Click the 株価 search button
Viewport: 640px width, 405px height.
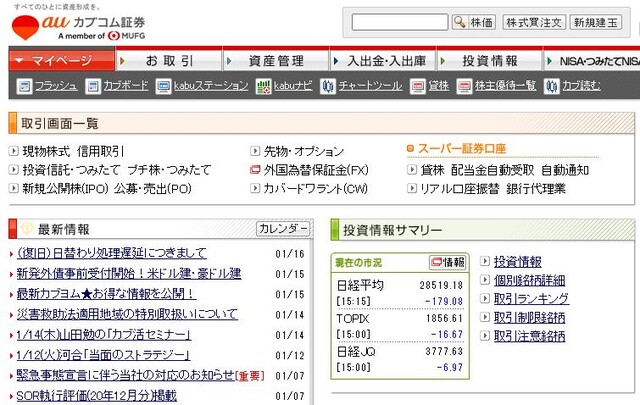[474, 22]
